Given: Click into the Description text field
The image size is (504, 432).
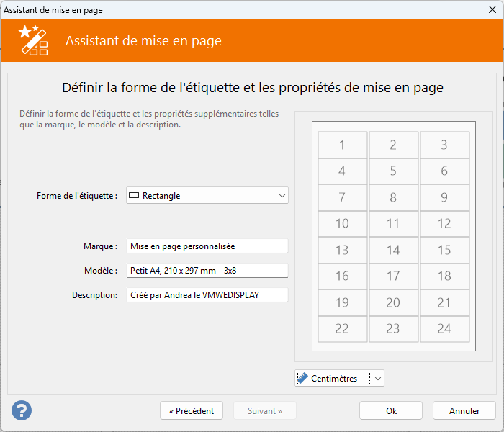Looking at the screenshot, I should (207, 294).
